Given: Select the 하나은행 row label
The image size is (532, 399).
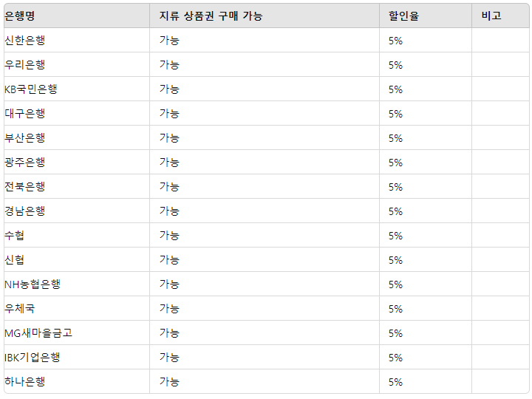Looking at the screenshot, I should coord(25,382).
